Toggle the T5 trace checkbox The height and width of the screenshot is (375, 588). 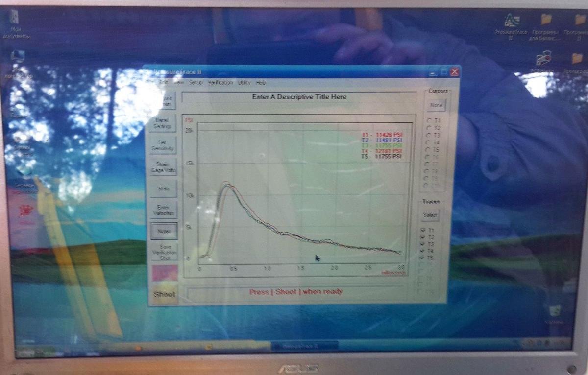point(423,258)
